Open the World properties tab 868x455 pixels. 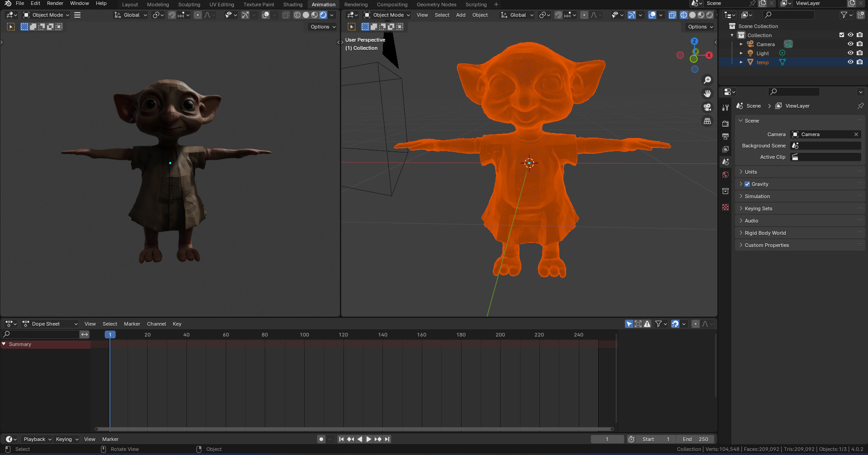[x=725, y=175]
